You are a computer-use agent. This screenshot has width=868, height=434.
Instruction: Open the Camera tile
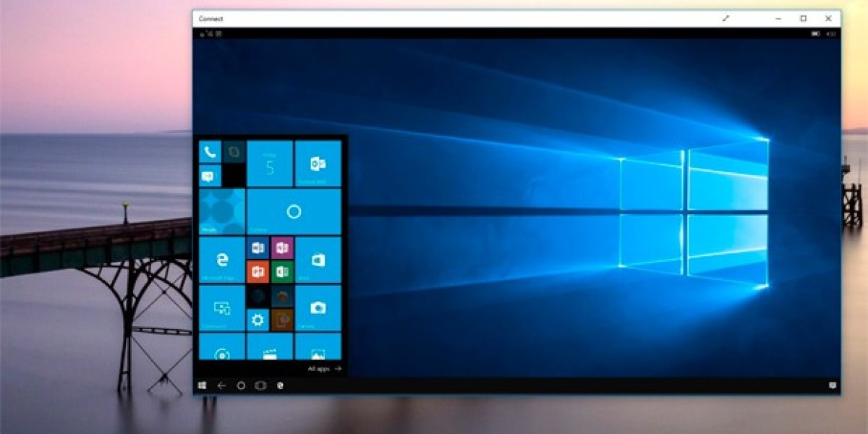point(318,308)
